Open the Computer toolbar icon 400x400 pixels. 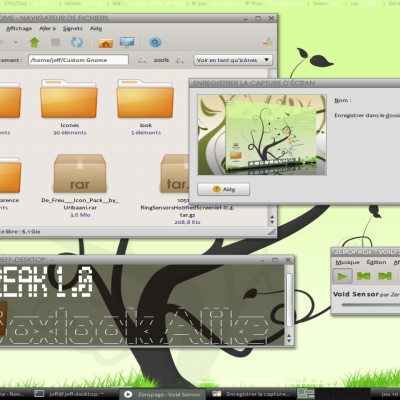(x=127, y=42)
